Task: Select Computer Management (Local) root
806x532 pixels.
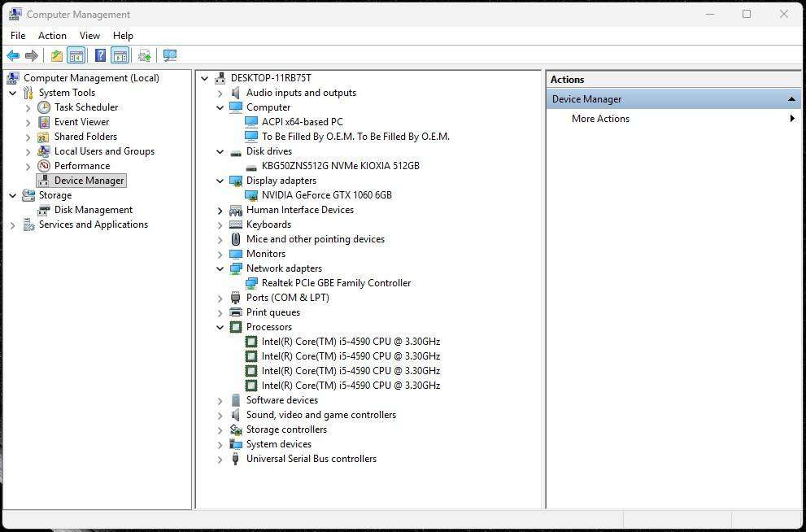Action: [91, 78]
